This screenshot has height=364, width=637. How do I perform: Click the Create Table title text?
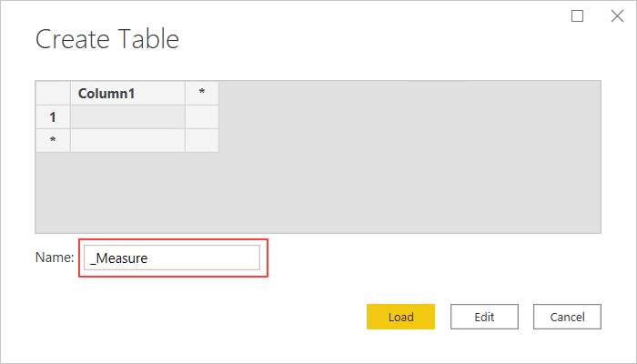click(x=106, y=39)
